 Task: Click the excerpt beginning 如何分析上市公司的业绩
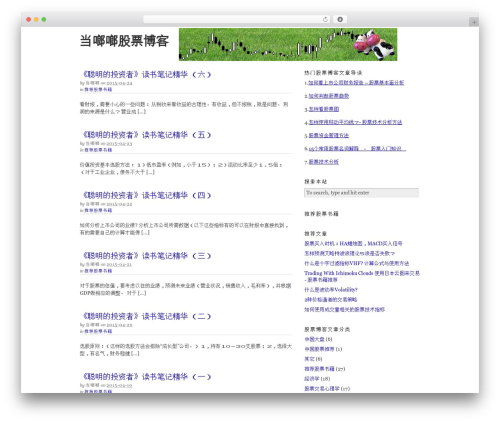(x=184, y=229)
